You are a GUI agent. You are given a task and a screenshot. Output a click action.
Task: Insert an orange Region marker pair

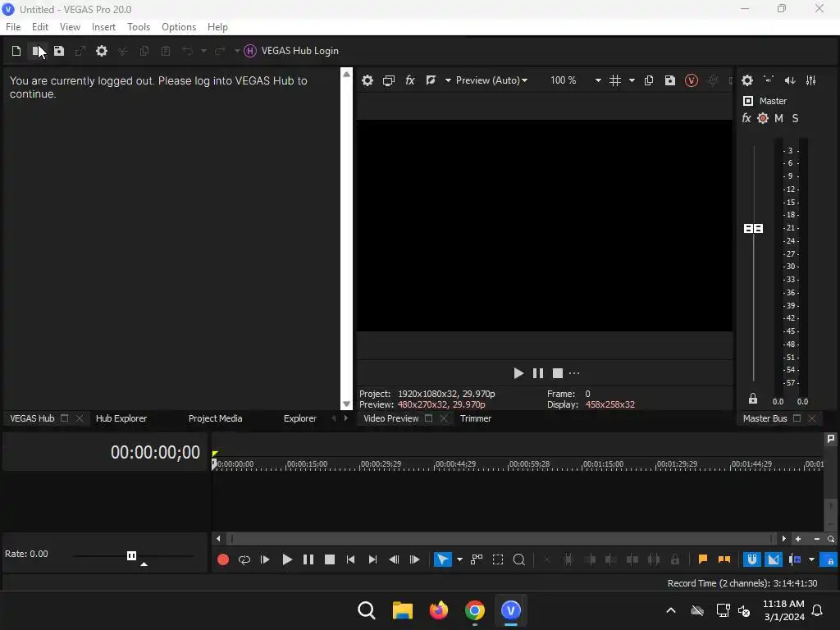724,559
